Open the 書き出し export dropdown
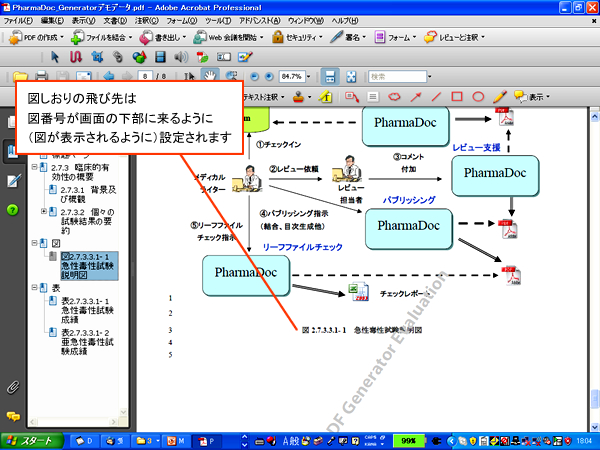600x450 pixels. click(x=163, y=37)
